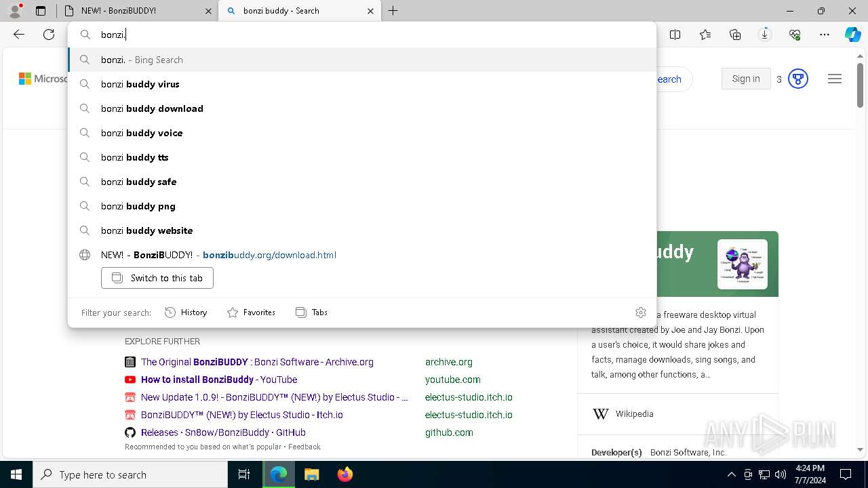
Task: Open Bing hamburger menu icon
Action: tap(835, 79)
